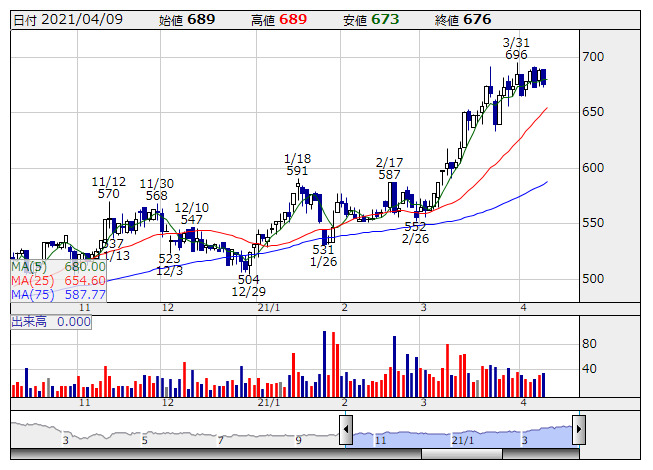Click the 1/26 531 low label
Screen dimensions: 653x470
pos(324,256)
